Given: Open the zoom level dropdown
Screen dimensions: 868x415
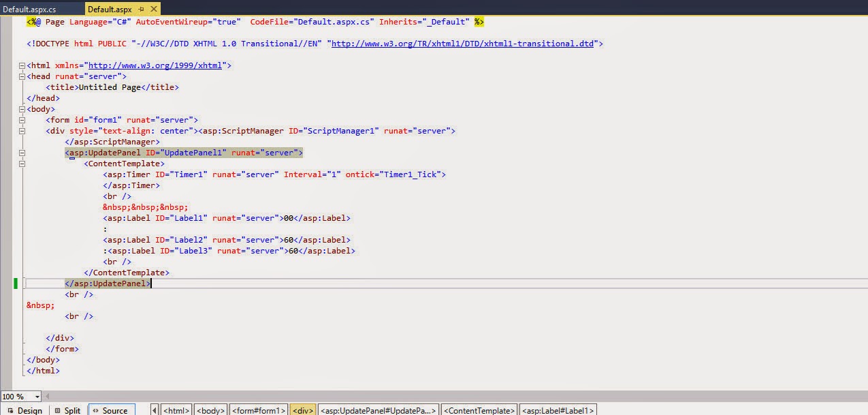Looking at the screenshot, I should [x=35, y=396].
